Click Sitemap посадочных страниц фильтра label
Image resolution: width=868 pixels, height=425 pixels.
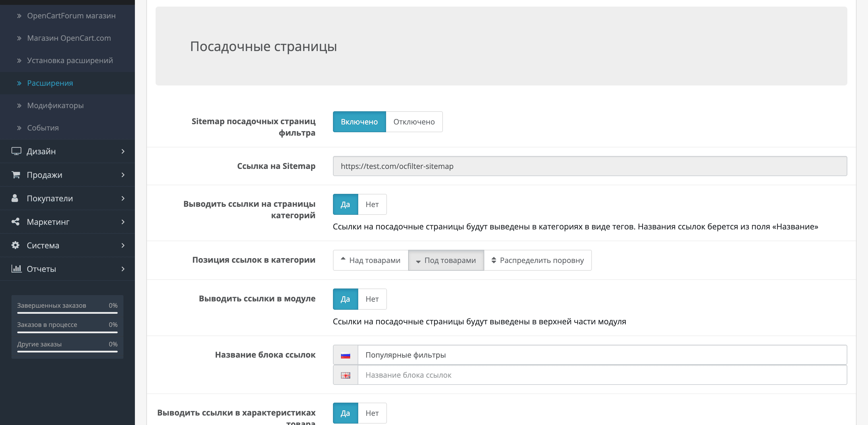[x=253, y=127]
